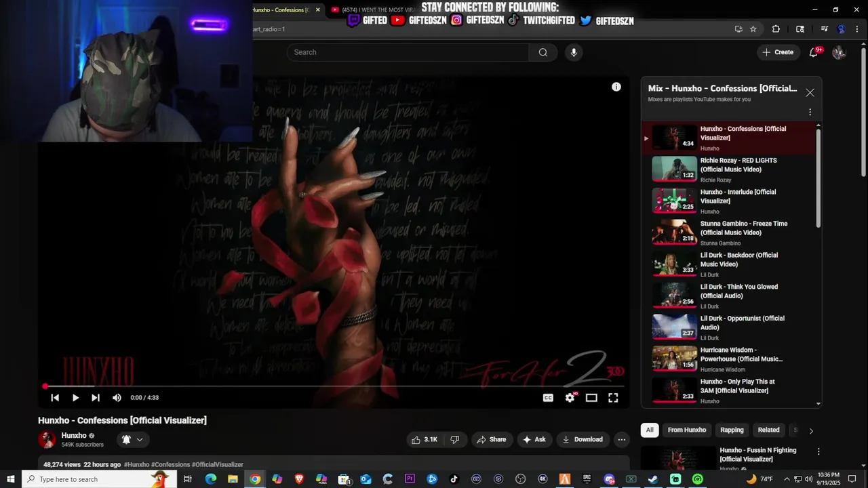Open the Hunxho channel avatar
This screenshot has width=868, height=488.
pos(47,439)
